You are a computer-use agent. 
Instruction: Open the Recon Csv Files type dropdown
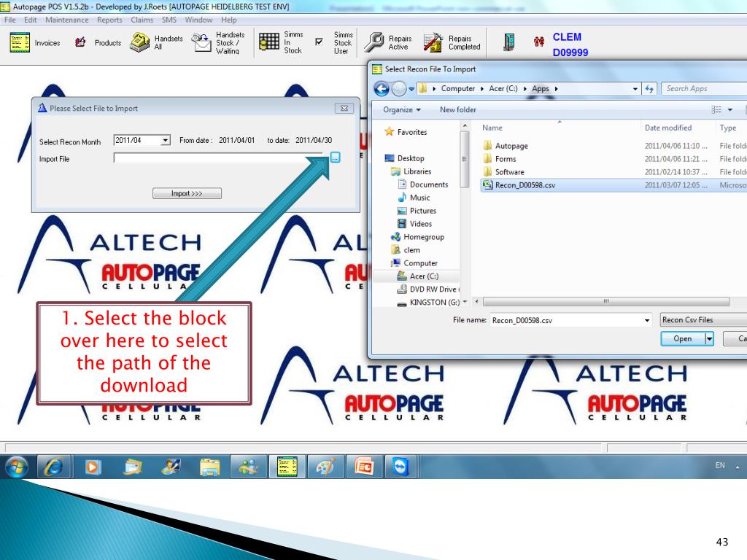pos(703,320)
